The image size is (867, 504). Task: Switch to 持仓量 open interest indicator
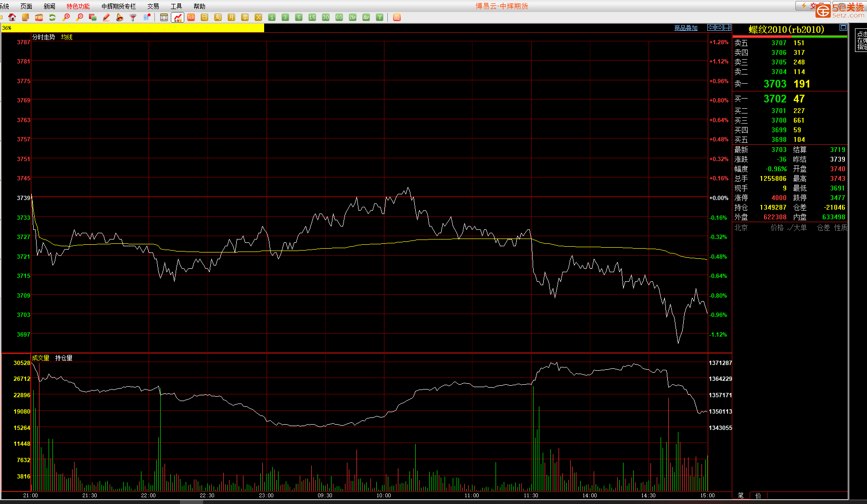pos(64,358)
